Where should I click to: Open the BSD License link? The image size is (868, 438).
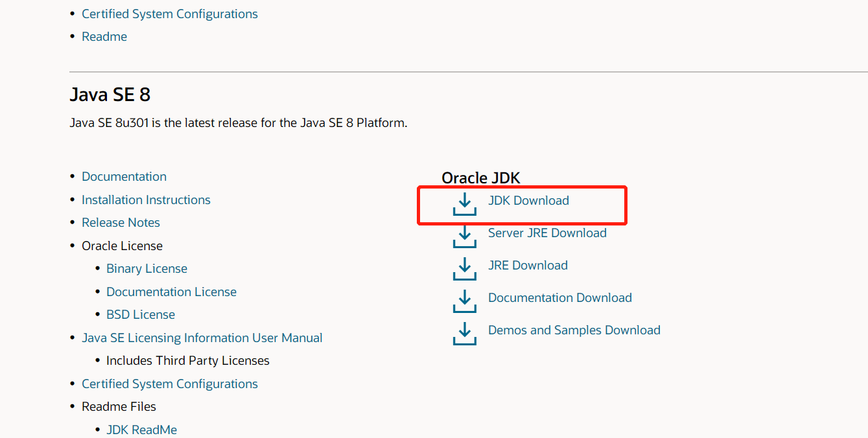[x=141, y=314]
